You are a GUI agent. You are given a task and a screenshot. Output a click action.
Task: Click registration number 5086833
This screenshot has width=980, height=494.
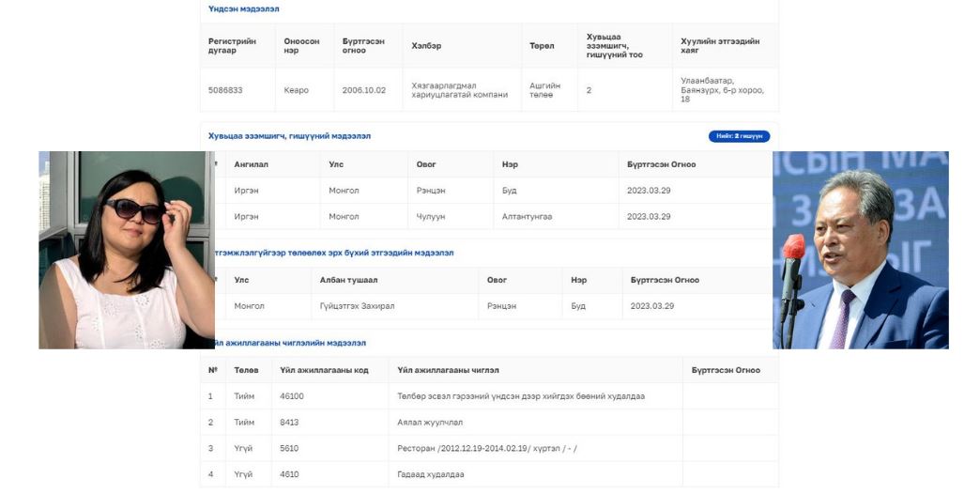(225, 90)
